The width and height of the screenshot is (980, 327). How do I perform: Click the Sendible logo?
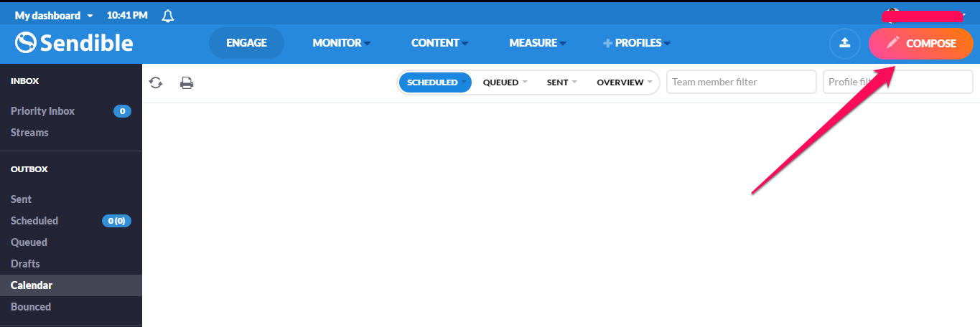(x=74, y=43)
